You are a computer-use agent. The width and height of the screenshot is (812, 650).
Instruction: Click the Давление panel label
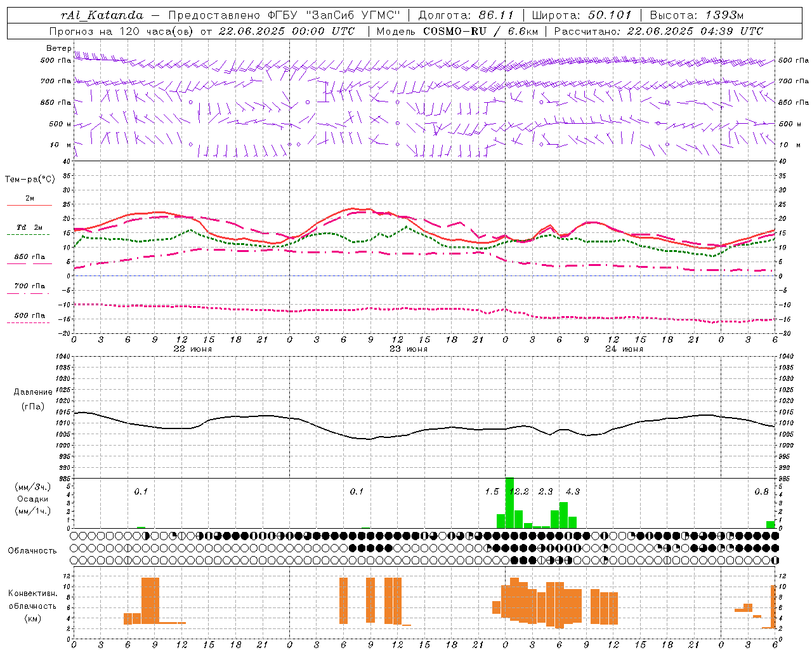[x=33, y=392]
